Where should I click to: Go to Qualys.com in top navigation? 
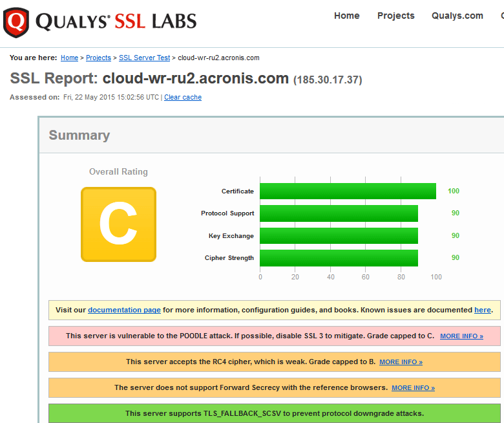pyautogui.click(x=457, y=16)
